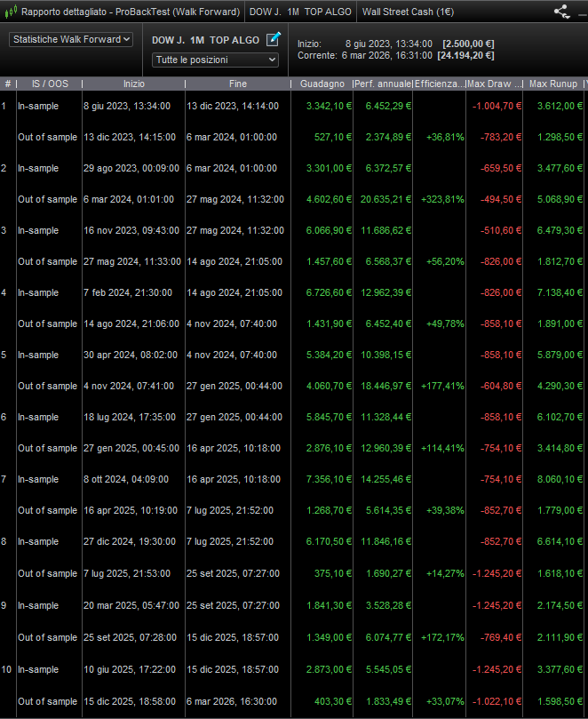Click the # column header
The height and width of the screenshot is (719, 588).
tap(7, 84)
